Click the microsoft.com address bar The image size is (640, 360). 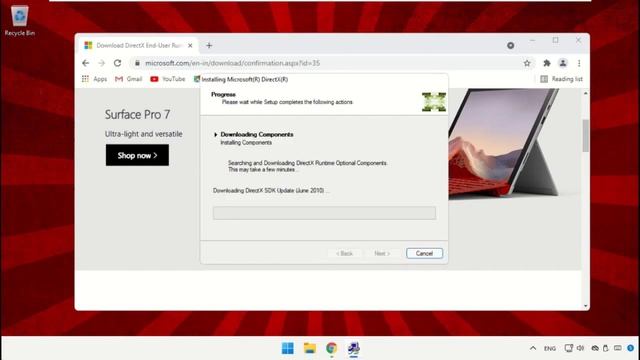(x=327, y=63)
